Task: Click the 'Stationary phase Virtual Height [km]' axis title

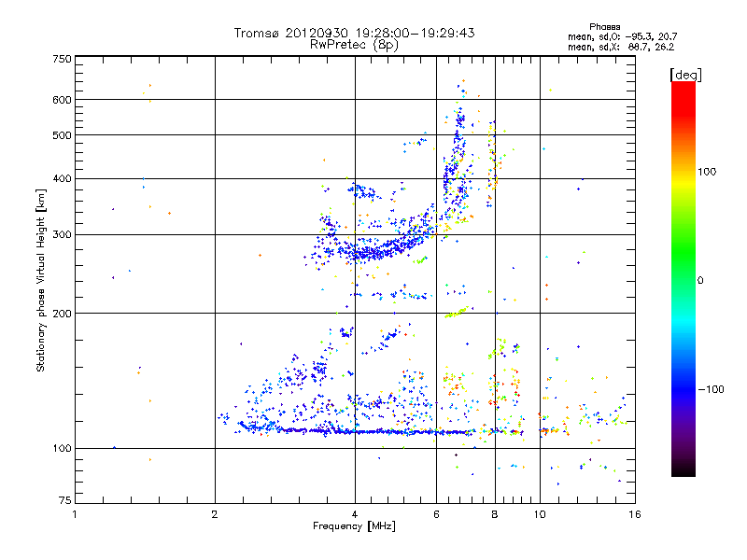Action: click(41, 281)
